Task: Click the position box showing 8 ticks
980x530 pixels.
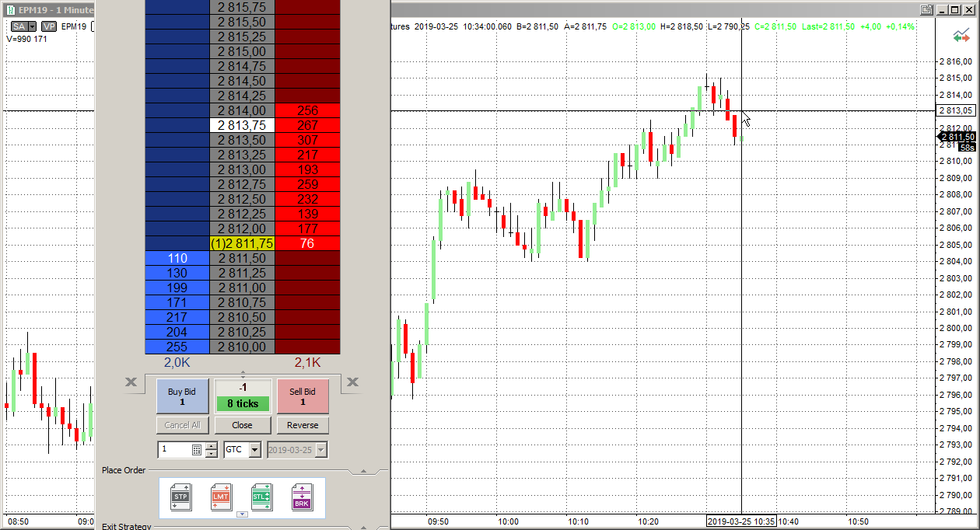Action: (x=243, y=396)
